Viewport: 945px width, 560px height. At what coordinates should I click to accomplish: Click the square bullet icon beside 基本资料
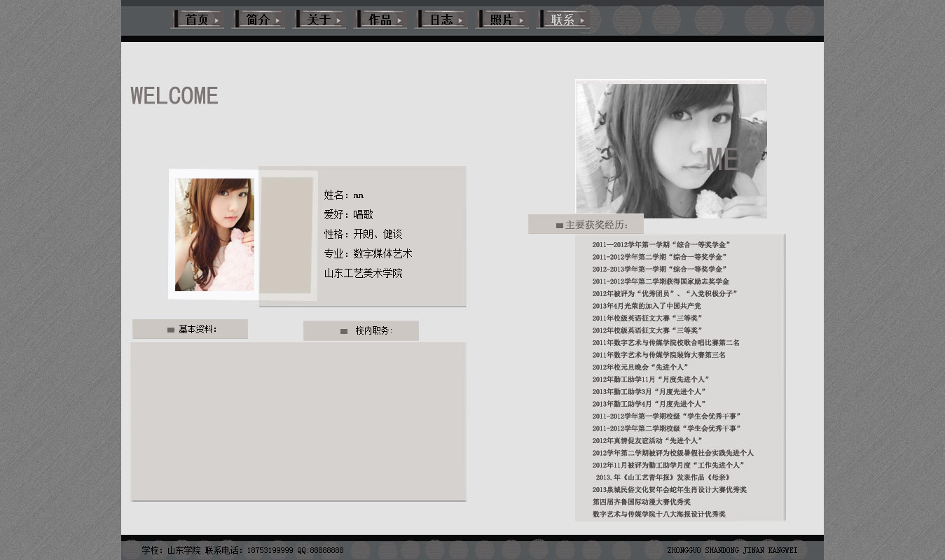(x=171, y=330)
